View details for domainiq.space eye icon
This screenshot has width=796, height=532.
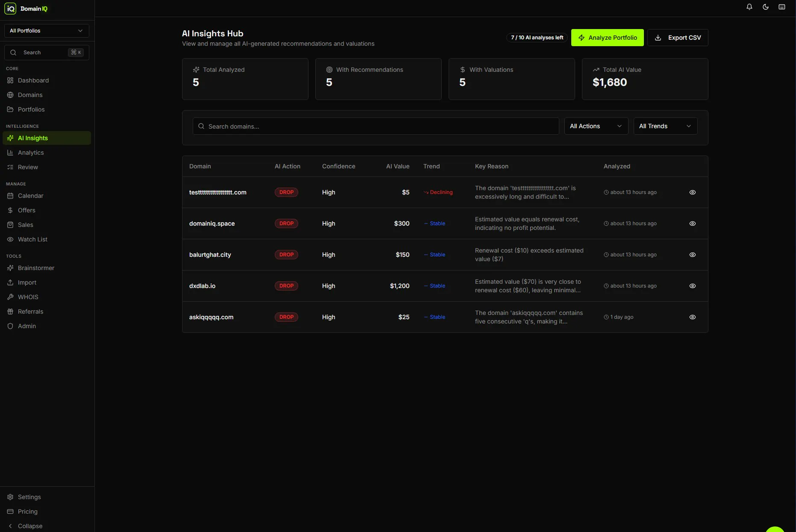point(693,223)
